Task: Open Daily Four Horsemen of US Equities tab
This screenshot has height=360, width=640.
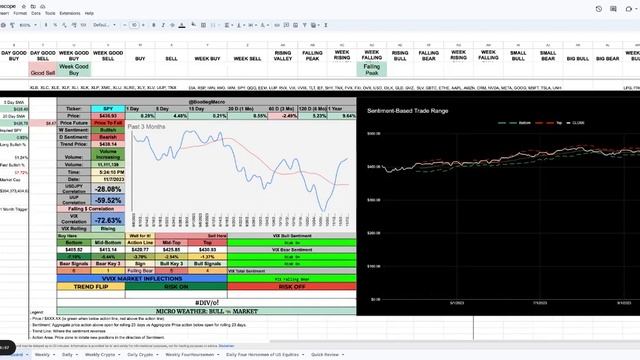Action: (x=264, y=355)
